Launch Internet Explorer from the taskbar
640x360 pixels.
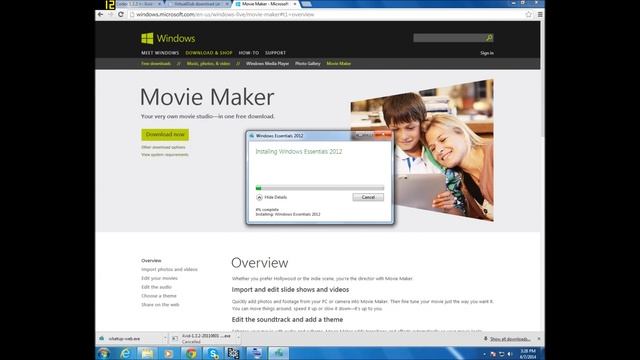click(125, 353)
